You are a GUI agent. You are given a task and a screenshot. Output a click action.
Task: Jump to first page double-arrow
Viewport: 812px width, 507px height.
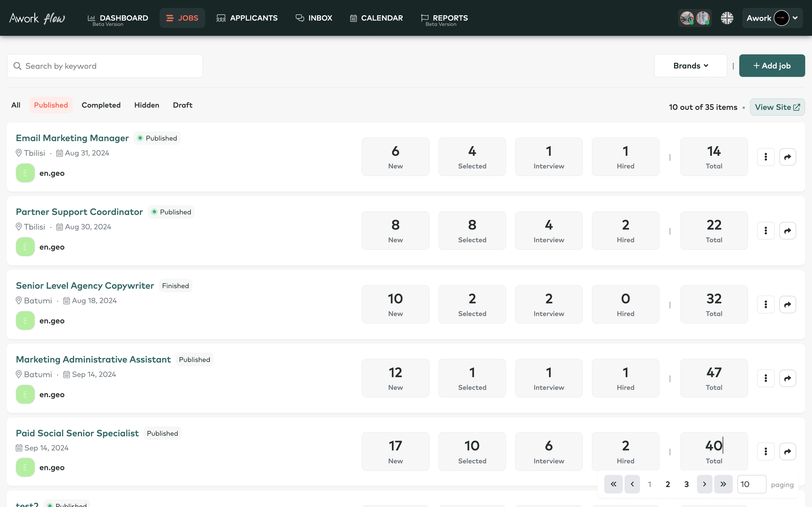click(x=613, y=484)
